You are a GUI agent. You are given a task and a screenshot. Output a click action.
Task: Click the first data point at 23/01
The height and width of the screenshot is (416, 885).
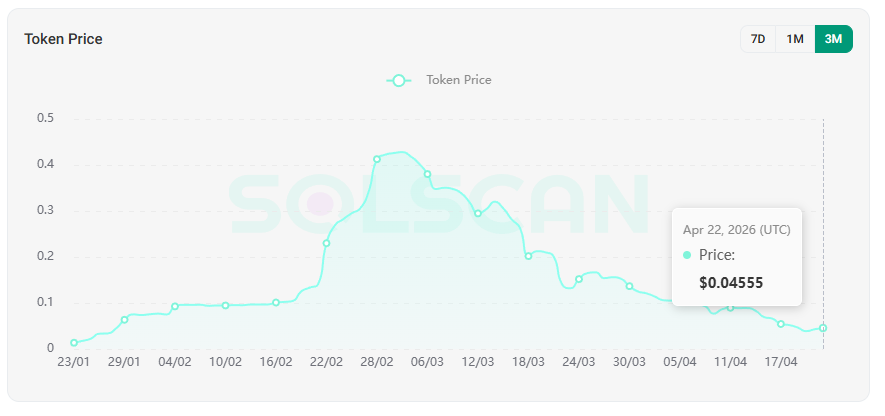pos(74,343)
